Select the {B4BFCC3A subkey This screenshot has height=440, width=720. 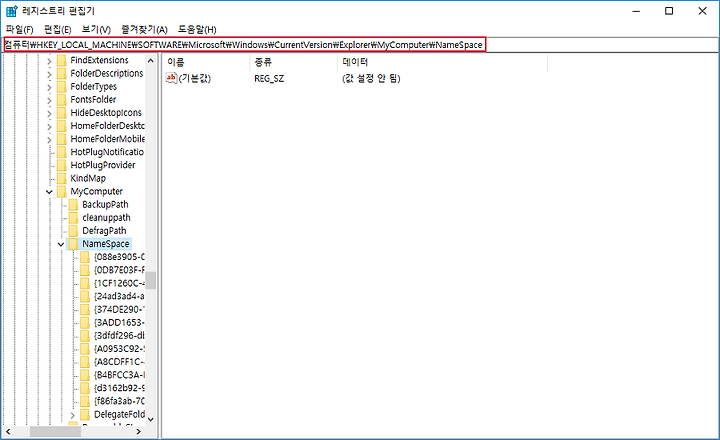[x=119, y=375]
